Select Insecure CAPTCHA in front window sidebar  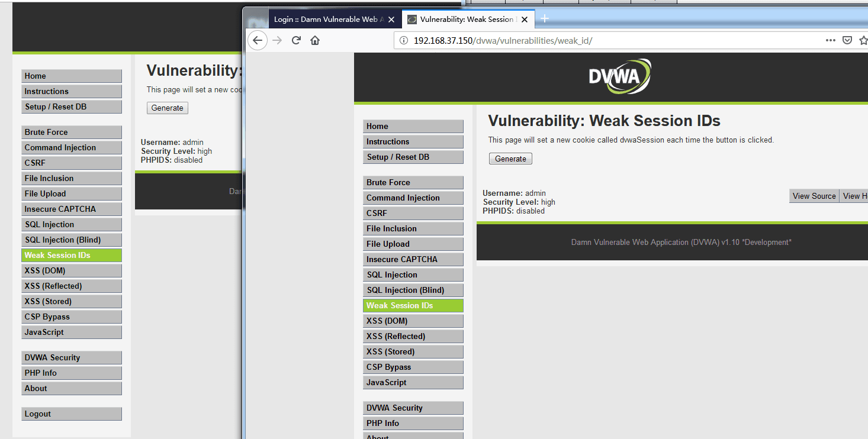413,259
